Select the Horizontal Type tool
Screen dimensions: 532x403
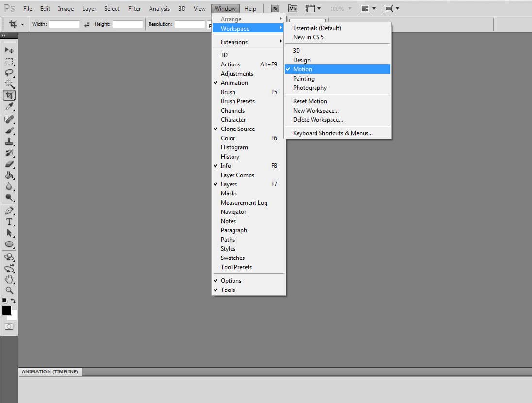(9, 221)
